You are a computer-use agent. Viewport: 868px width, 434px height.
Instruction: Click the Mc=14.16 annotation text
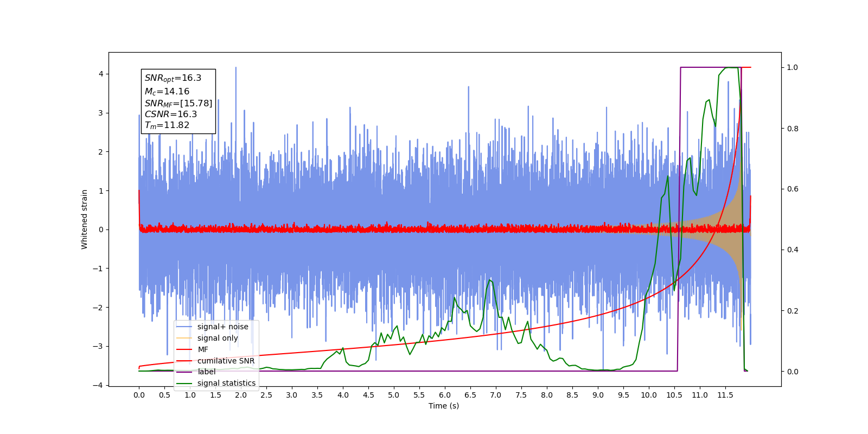coord(167,92)
